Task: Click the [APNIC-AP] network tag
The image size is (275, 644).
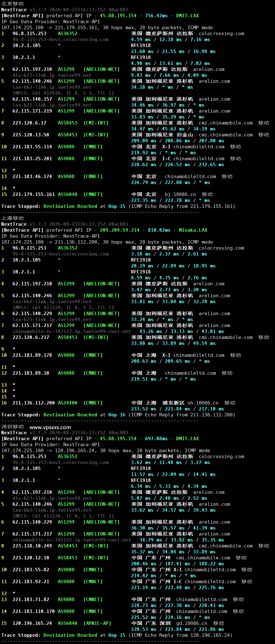Action: 97,623
